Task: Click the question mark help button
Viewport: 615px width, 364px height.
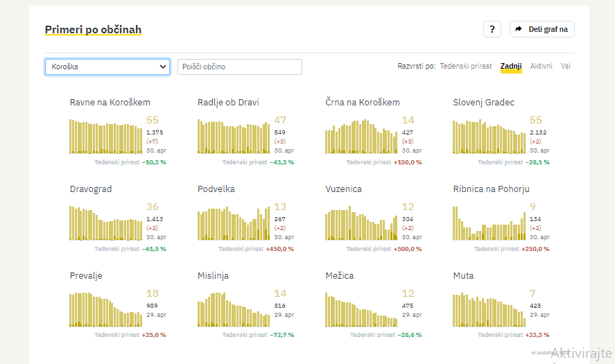Action: click(x=492, y=29)
